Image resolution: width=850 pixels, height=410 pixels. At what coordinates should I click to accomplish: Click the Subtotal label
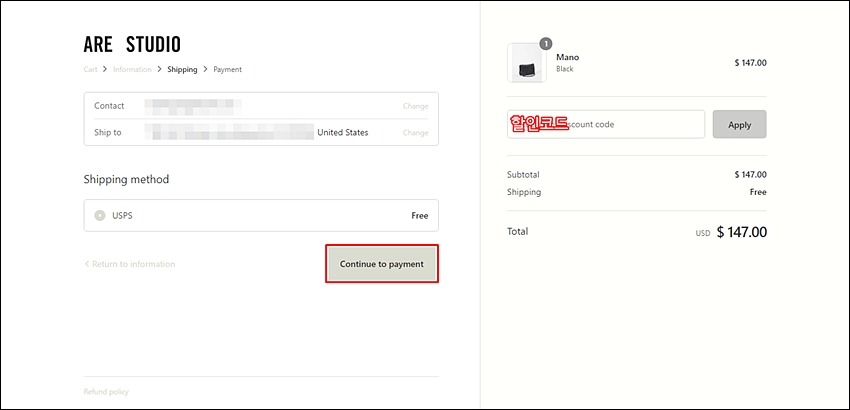[523, 175]
